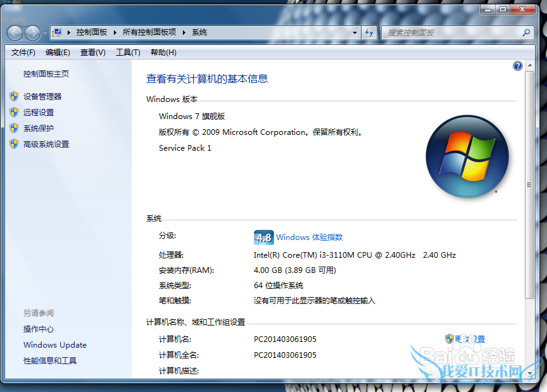Image resolution: width=547 pixels, height=392 pixels.
Task: Close the System window
Action: (x=522, y=9)
